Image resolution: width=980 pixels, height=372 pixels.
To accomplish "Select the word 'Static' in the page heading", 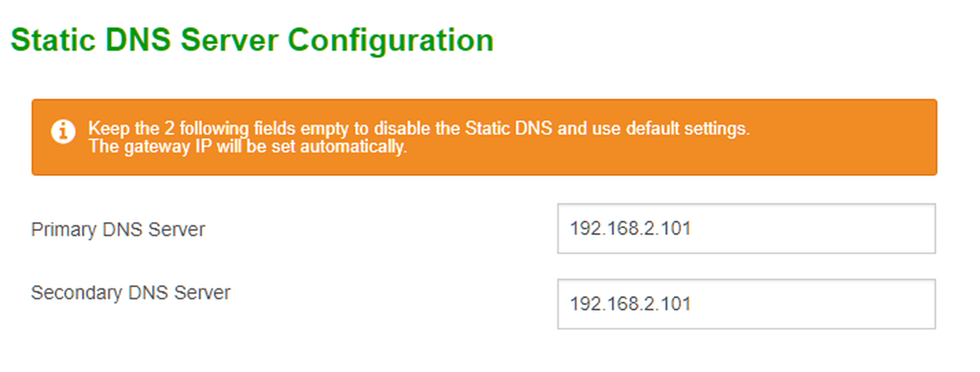I will tap(53, 40).
